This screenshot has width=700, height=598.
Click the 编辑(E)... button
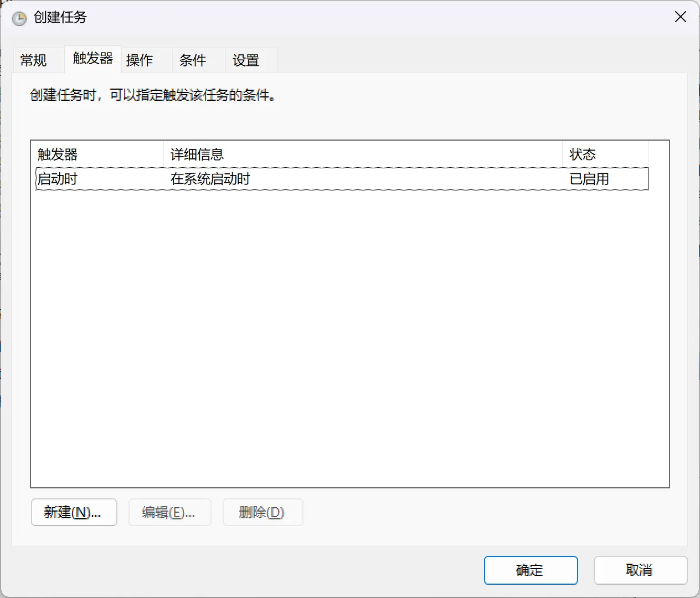coord(169,512)
